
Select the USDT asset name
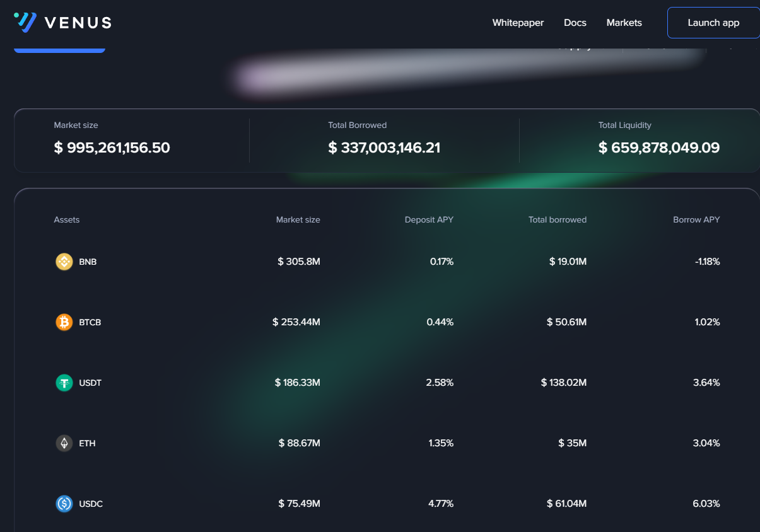tap(90, 383)
